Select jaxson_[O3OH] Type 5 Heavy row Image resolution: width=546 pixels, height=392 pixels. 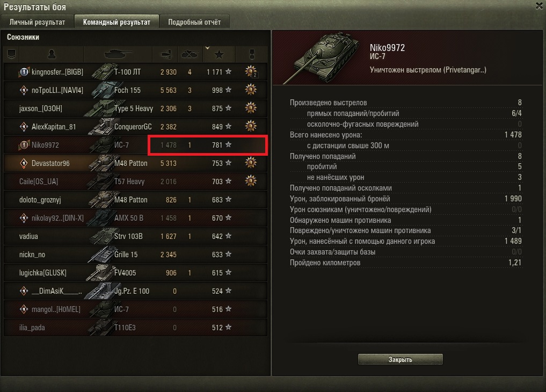(135, 108)
